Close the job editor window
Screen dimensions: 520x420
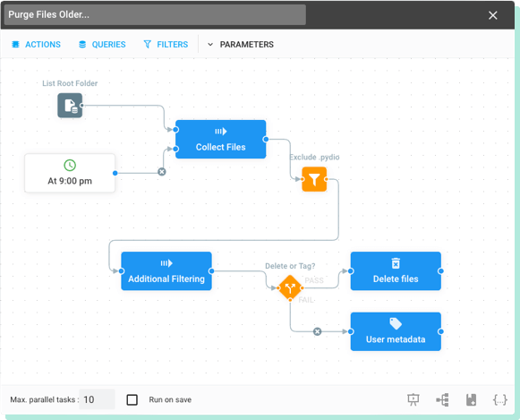493,15
